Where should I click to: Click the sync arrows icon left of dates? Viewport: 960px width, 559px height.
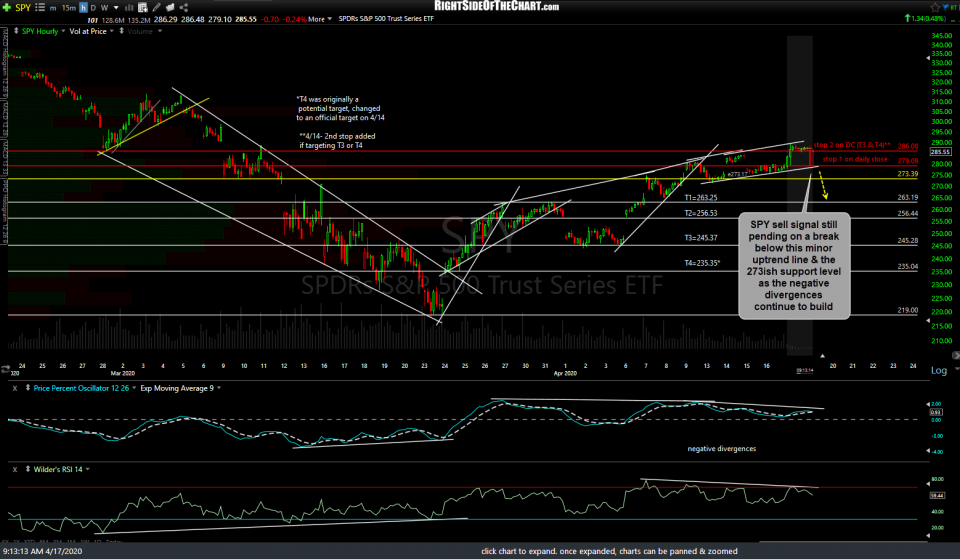click(x=6, y=369)
